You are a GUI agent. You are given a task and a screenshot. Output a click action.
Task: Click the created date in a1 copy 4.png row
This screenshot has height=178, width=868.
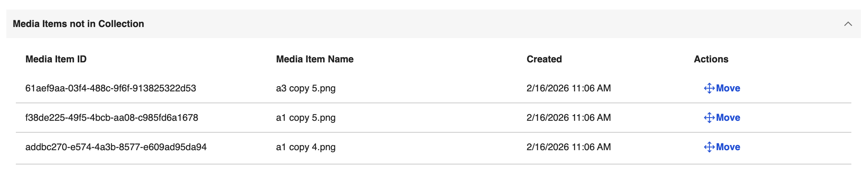coord(568,147)
